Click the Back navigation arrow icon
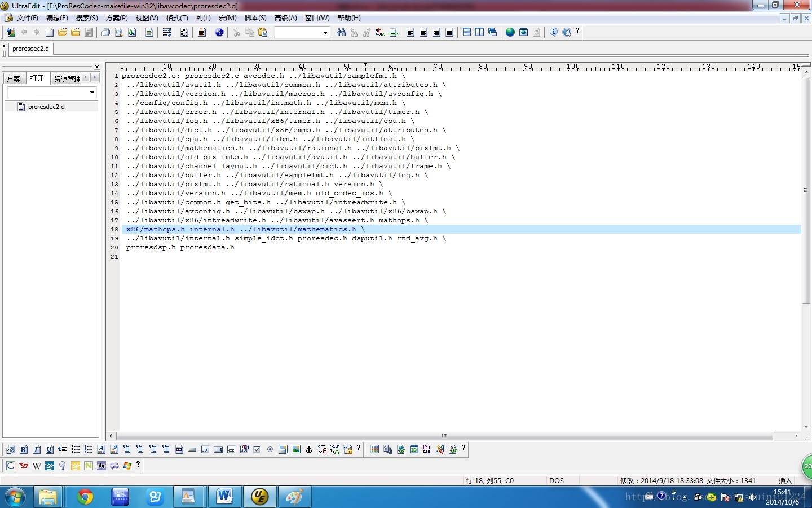The image size is (812, 508). click(24, 32)
